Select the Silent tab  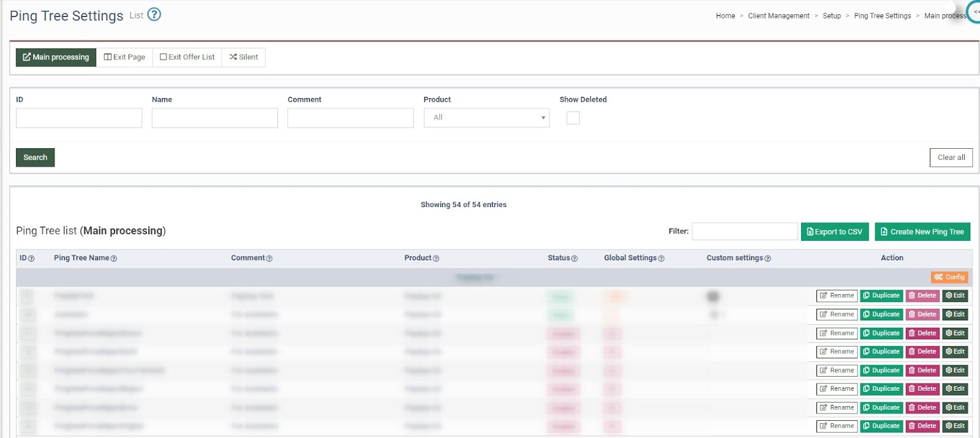pyautogui.click(x=244, y=57)
